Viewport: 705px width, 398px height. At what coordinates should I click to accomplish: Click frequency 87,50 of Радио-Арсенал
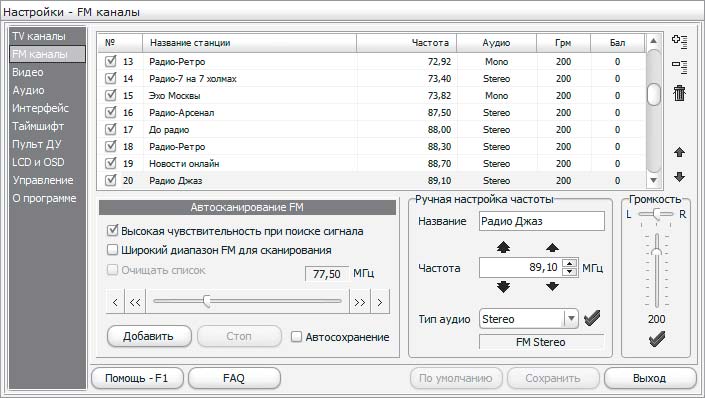coord(439,112)
